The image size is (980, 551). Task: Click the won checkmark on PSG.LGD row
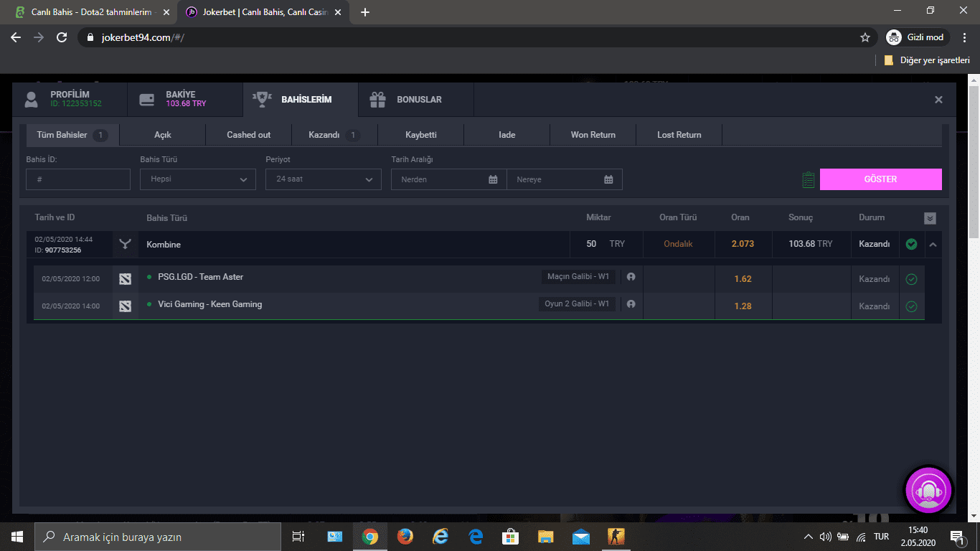[911, 279]
